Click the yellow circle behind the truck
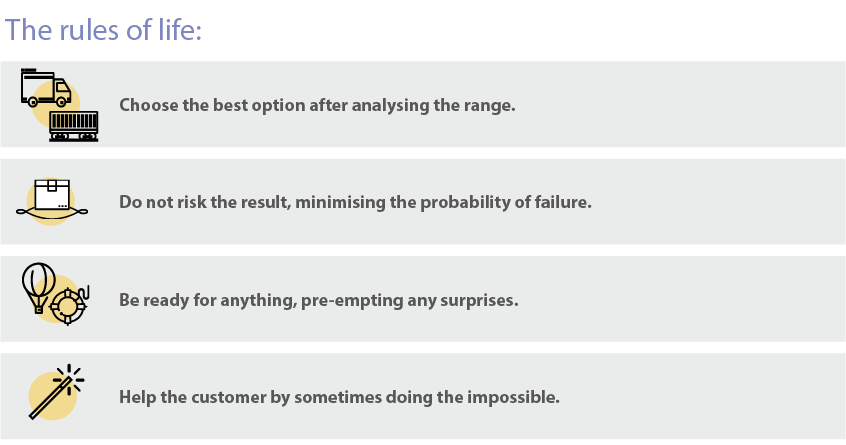846x445 pixels. point(56,104)
